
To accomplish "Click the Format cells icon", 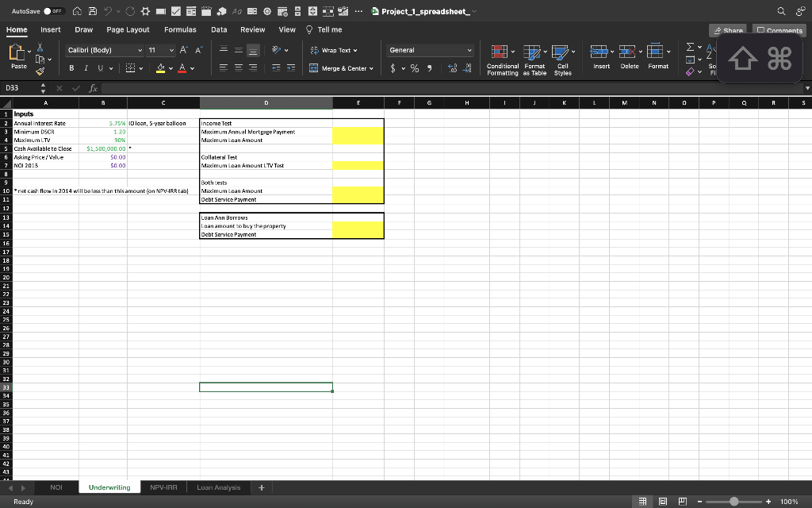I will [655, 52].
